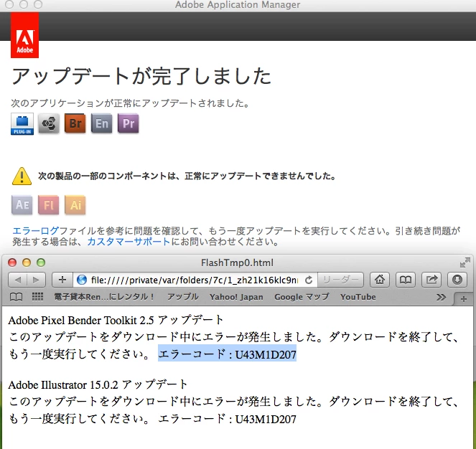Click the Ae After Effects failed icon
Image resolution: width=476 pixels, height=449 pixels.
(22, 205)
